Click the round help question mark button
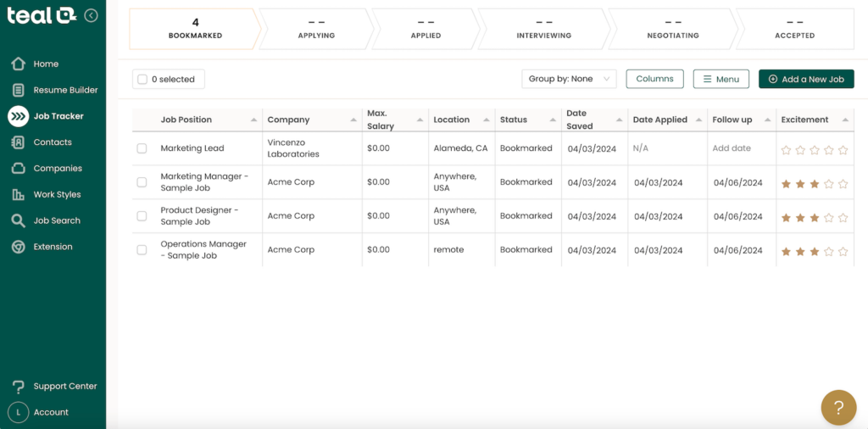Screen dimensions: 868x429 [838, 408]
